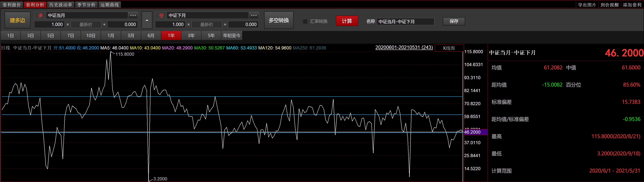
Task: Switch to the 历史波动率 tab
Action: point(61,5)
